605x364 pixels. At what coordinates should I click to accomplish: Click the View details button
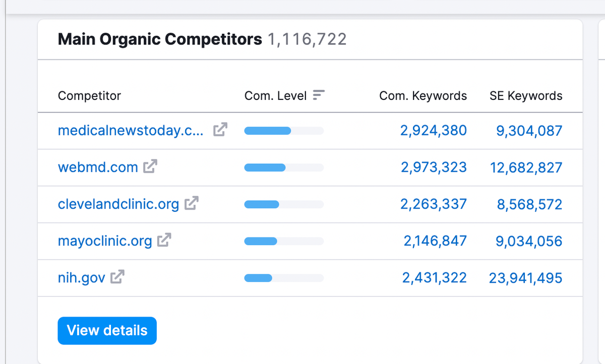107,331
